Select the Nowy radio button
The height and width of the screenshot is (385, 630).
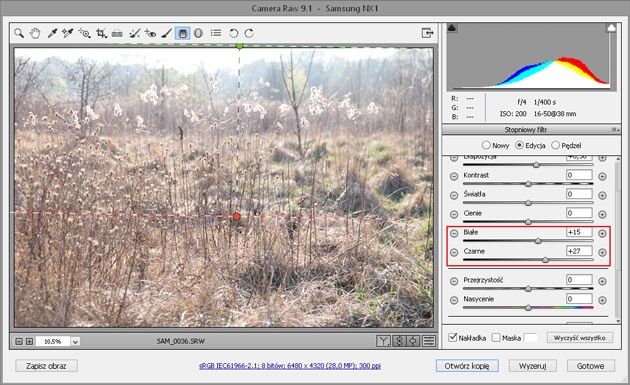[x=486, y=145]
